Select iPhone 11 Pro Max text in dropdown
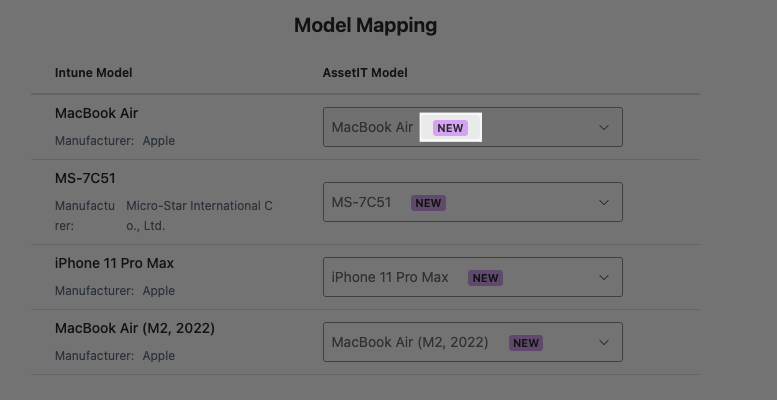 pyautogui.click(x=390, y=278)
